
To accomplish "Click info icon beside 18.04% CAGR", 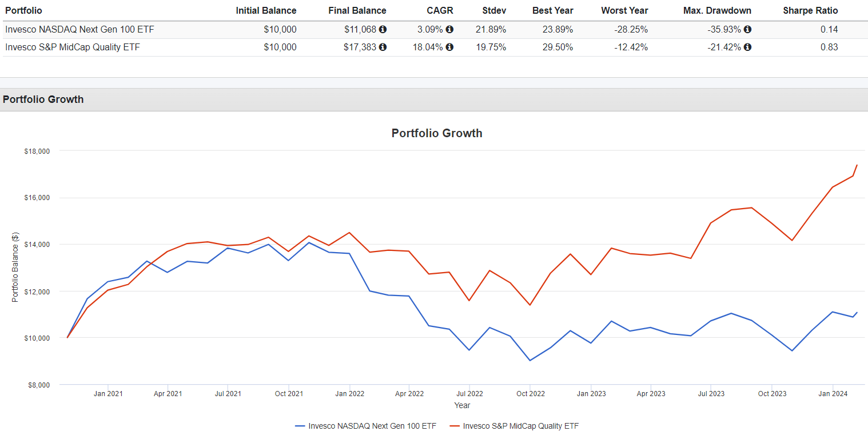I will coord(449,47).
